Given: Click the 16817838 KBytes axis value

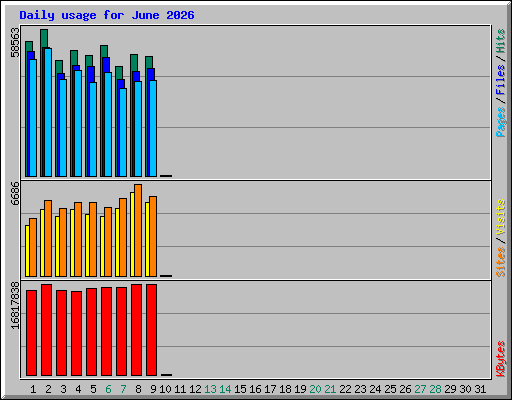Looking at the screenshot, I should click(15, 306).
